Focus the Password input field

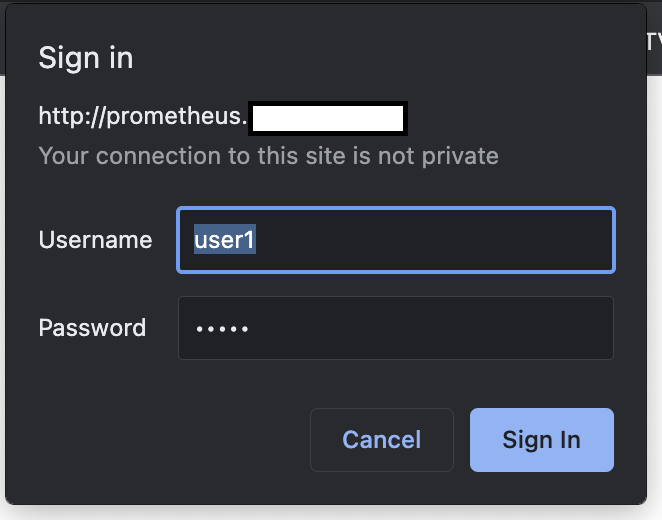pos(395,328)
